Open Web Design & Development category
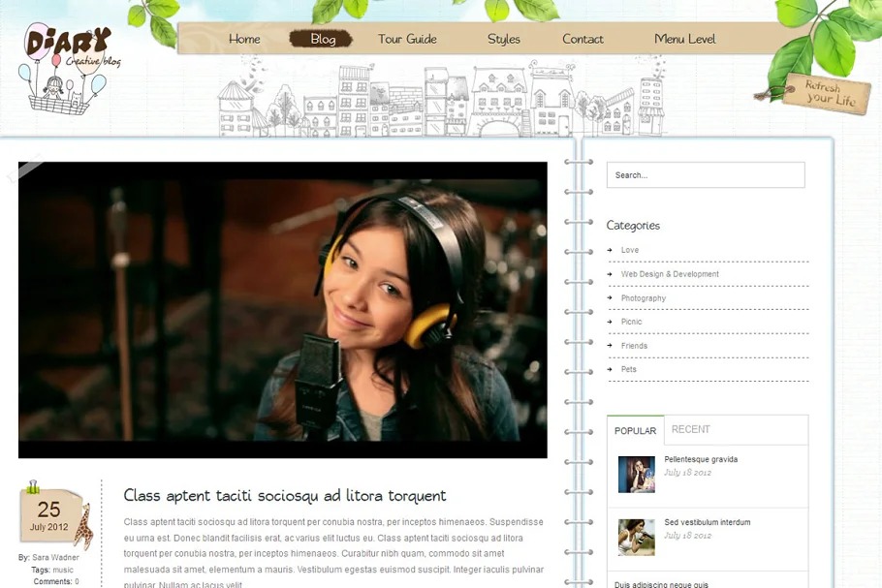The image size is (882, 588). point(670,274)
